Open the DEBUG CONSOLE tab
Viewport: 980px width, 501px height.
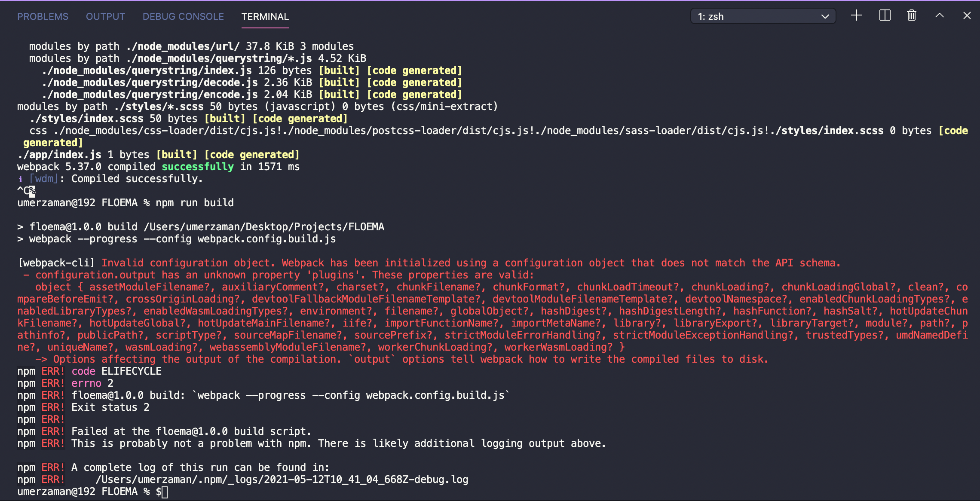183,16
